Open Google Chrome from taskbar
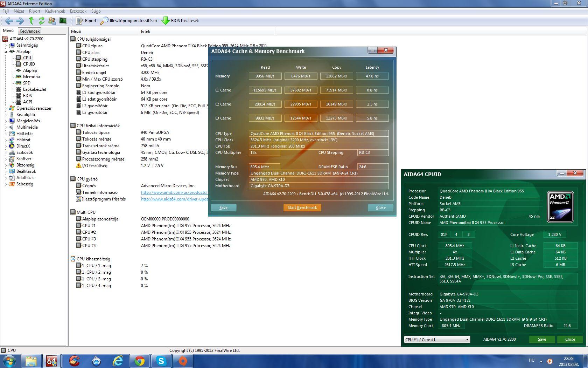This screenshot has height=368, width=588. point(139,361)
